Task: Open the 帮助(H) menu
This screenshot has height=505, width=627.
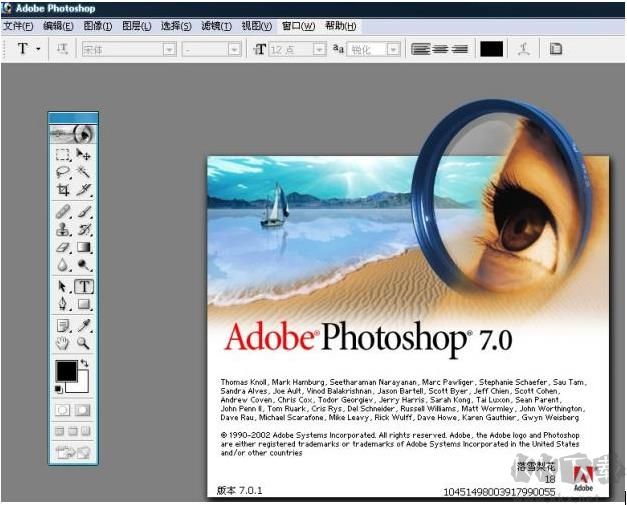Action: [340, 26]
